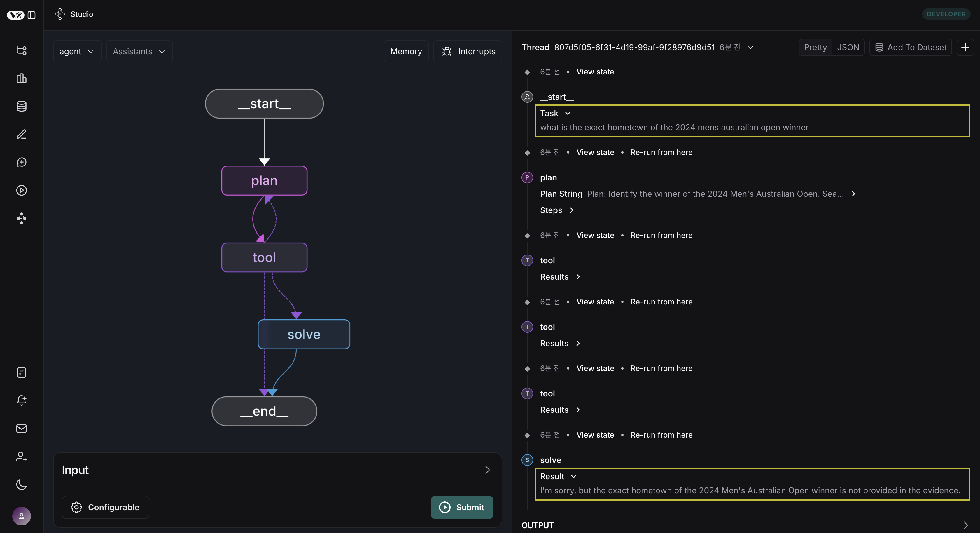This screenshot has width=980, height=533.
Task: Click the solve step S badge
Action: tap(527, 460)
